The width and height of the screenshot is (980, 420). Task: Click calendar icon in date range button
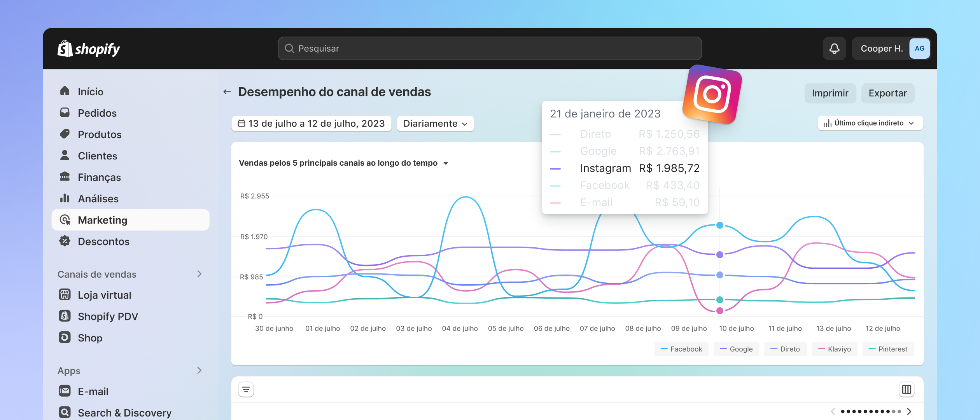241,124
